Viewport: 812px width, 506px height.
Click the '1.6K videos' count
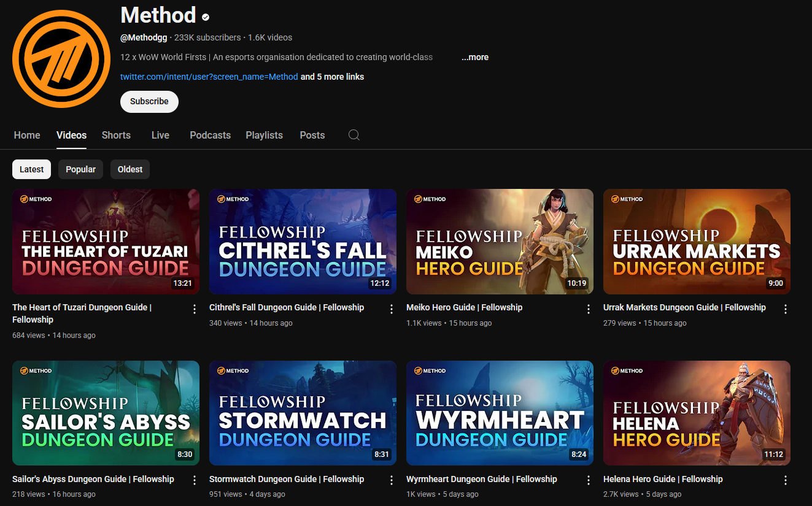tap(270, 37)
